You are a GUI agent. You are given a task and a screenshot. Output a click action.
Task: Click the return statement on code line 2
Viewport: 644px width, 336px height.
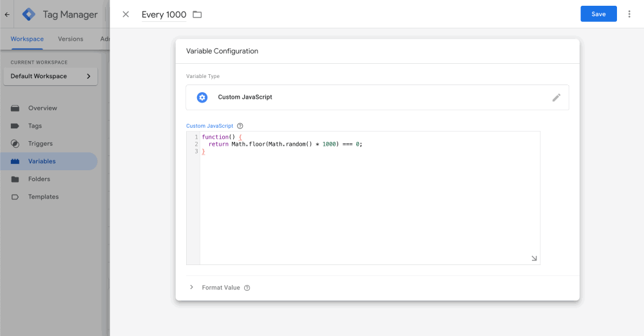pos(285,144)
